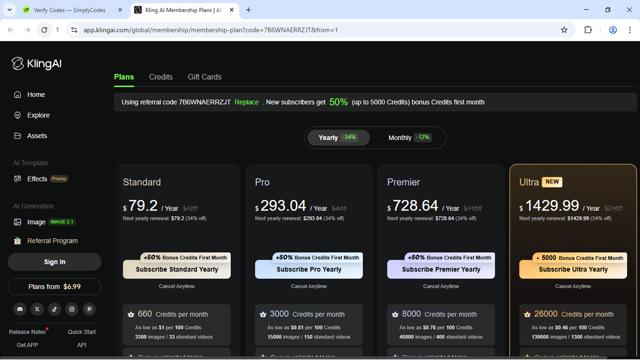Select Yearly billing option
This screenshot has width=640, height=360.
click(x=338, y=138)
